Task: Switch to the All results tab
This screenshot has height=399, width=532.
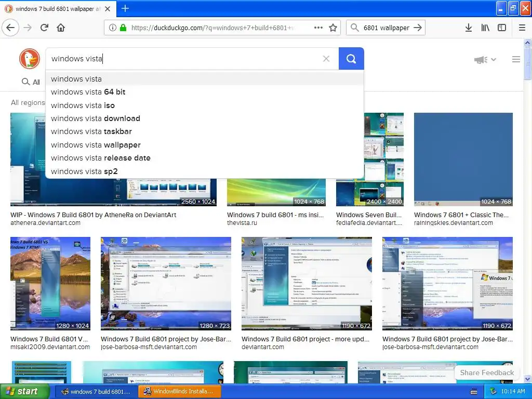Action: coord(31,82)
